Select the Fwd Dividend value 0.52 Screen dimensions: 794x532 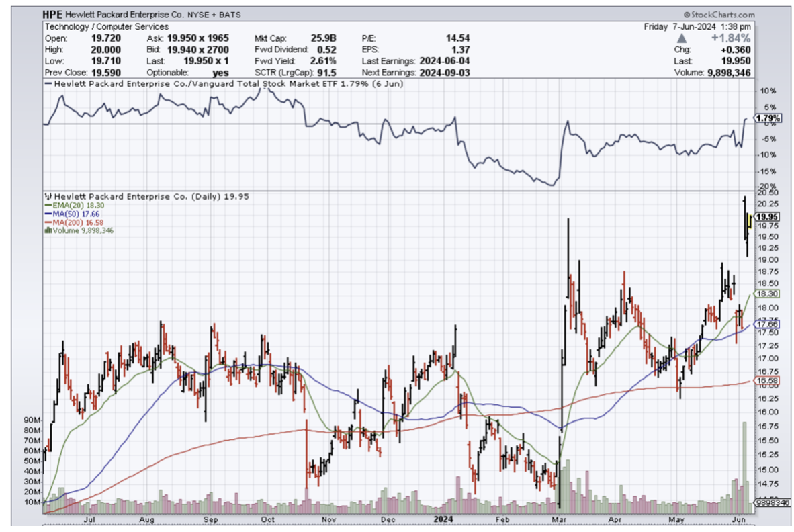click(326, 50)
